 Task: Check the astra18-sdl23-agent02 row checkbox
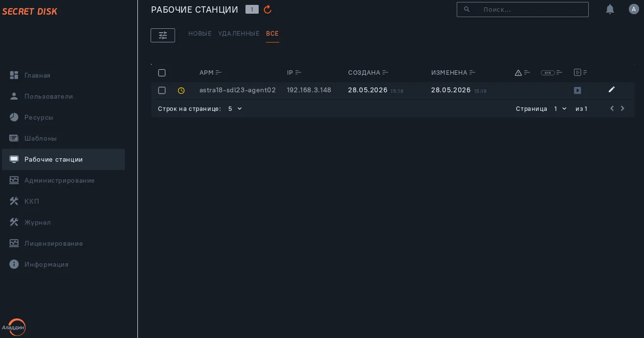[x=162, y=90]
